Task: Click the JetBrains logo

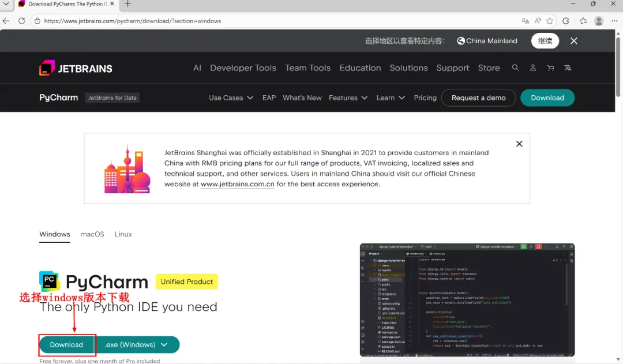Action: click(x=76, y=68)
